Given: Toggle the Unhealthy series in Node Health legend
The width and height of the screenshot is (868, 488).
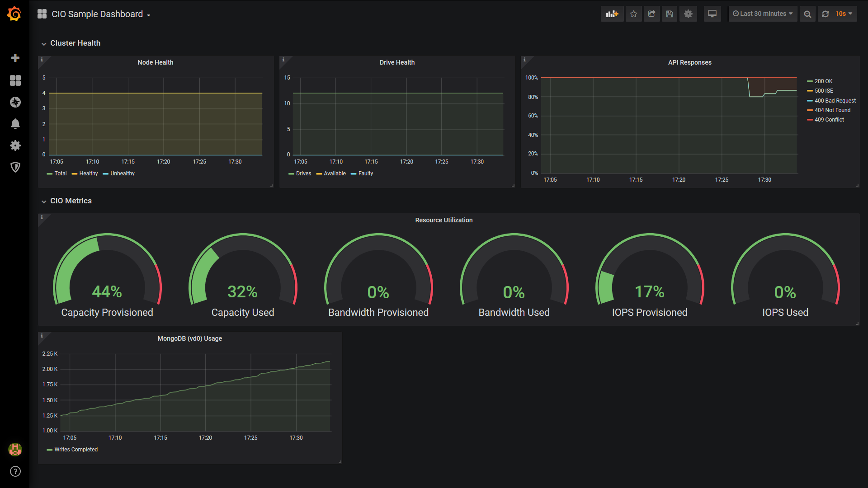Looking at the screenshot, I should click(122, 174).
